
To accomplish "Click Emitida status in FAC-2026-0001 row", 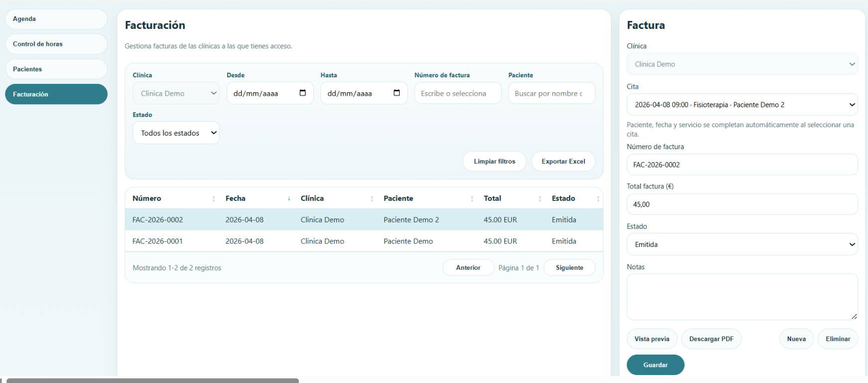I will click(564, 241).
